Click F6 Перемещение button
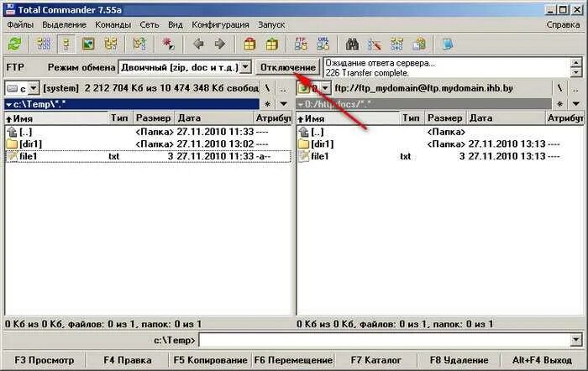 [x=293, y=360]
